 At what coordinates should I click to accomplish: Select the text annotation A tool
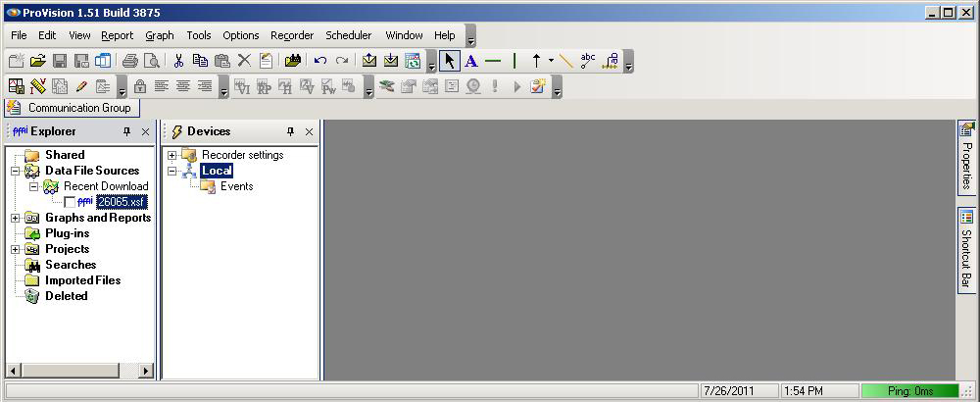(471, 61)
